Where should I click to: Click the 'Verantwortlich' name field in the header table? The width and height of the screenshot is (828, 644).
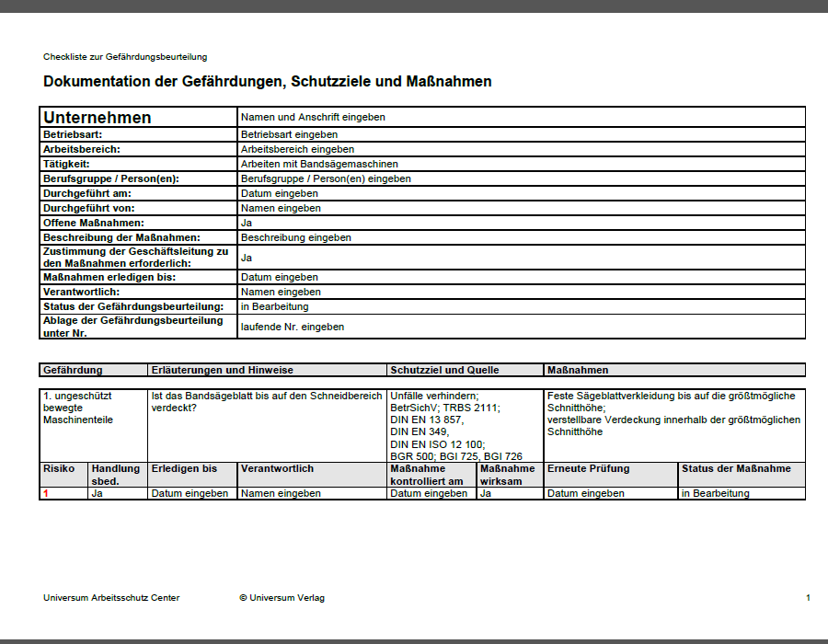(x=522, y=293)
